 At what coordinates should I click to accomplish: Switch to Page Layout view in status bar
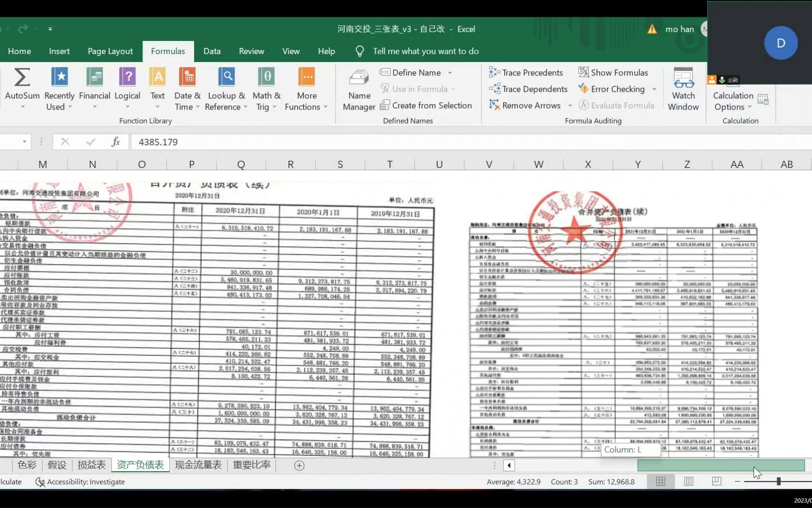point(688,481)
